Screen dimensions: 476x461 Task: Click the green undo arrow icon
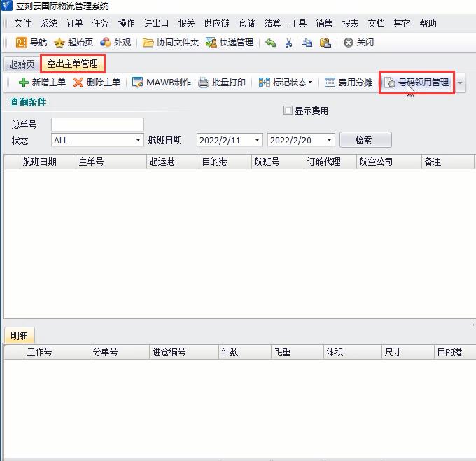point(271,43)
